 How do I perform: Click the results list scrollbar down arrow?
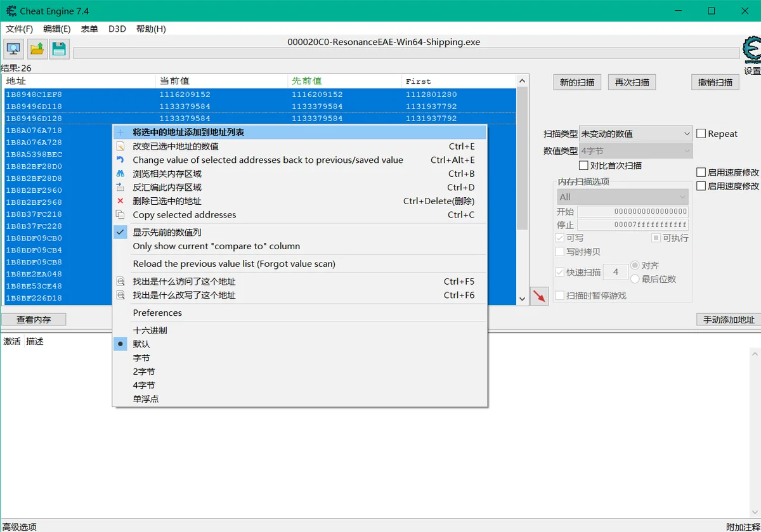coord(523,299)
